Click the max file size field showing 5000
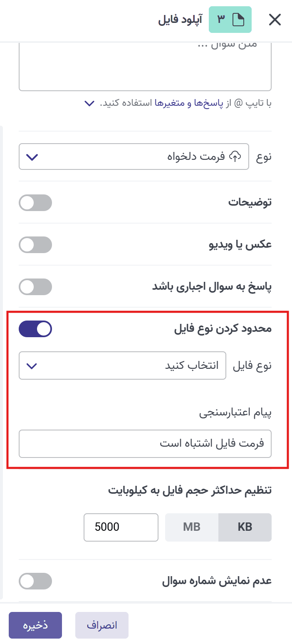The height and width of the screenshot is (644, 292). coord(121,527)
